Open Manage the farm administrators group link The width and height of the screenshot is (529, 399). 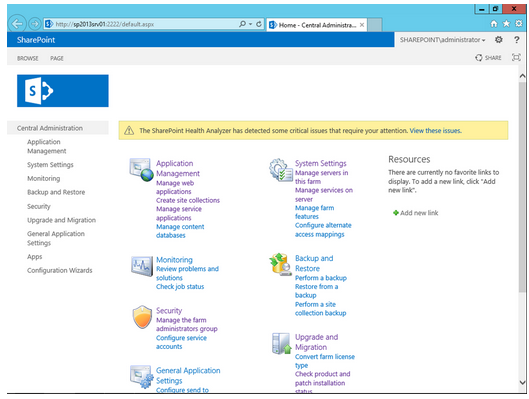pos(187,324)
